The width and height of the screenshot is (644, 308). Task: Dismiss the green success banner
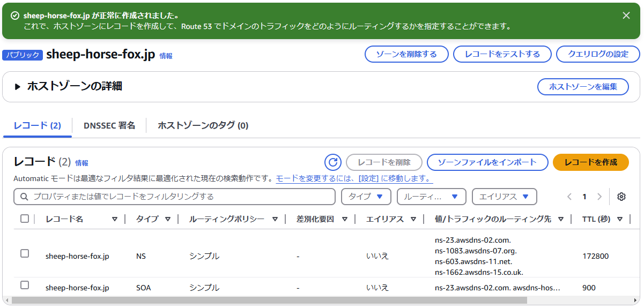pos(626,16)
